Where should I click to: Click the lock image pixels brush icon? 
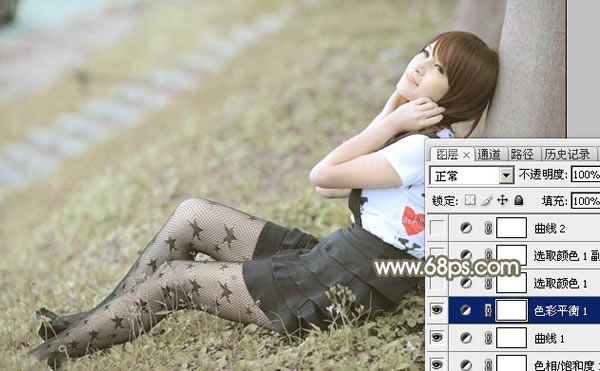[x=486, y=200]
